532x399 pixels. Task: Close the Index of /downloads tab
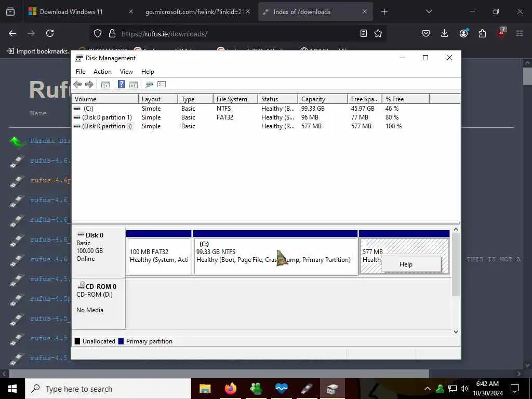364,11
